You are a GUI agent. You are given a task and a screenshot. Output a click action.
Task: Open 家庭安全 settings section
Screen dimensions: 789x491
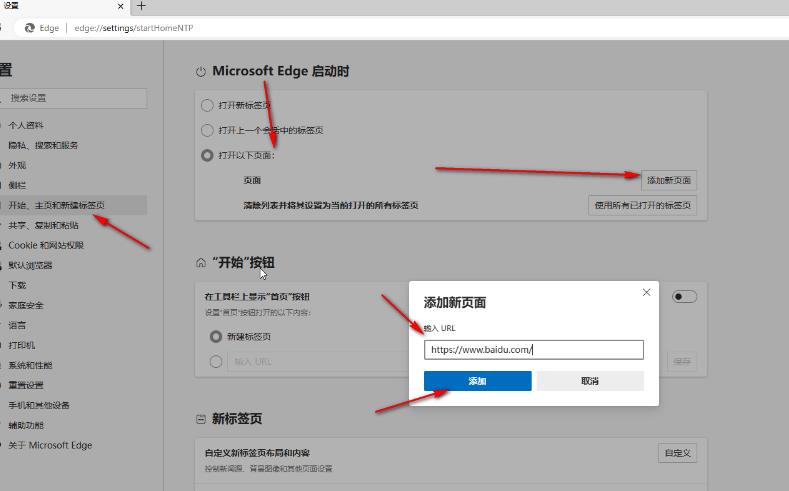(x=26, y=305)
